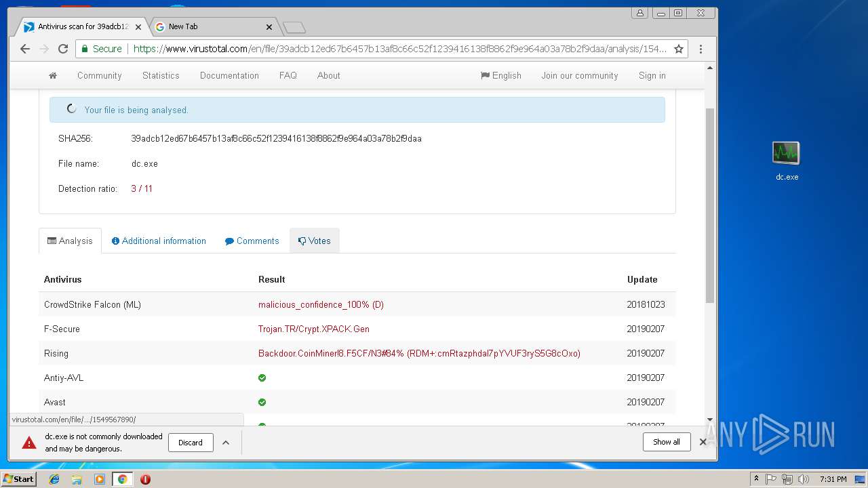
Task: Expand the dc.exe download options arrow
Action: (x=226, y=443)
